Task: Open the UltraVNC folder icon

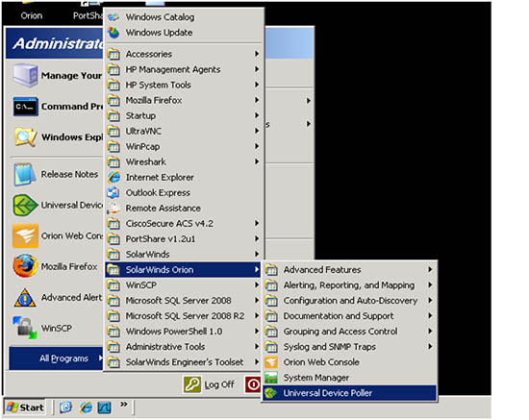Action: (x=113, y=131)
